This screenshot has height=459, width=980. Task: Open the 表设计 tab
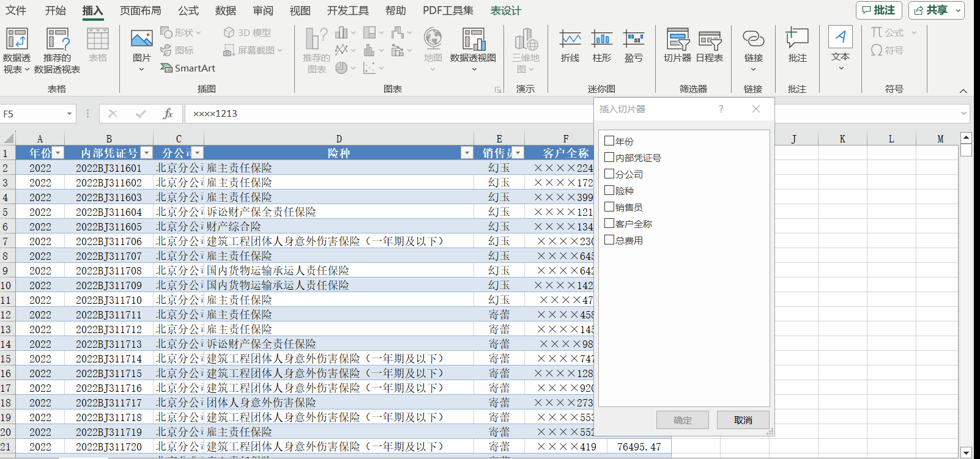[506, 10]
